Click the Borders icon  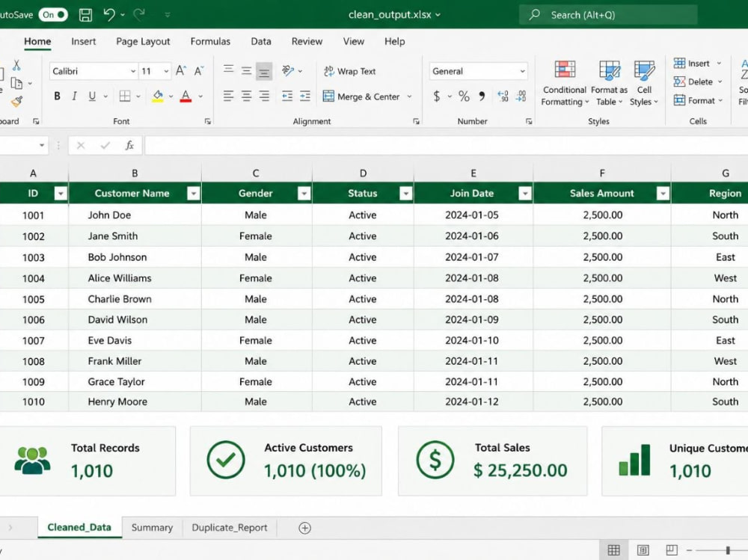coord(125,96)
